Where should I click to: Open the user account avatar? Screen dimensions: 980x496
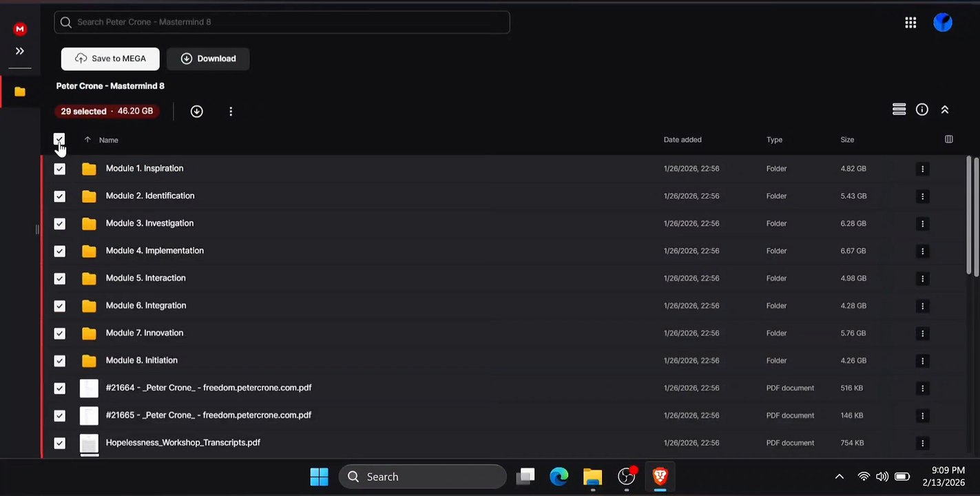click(x=943, y=23)
